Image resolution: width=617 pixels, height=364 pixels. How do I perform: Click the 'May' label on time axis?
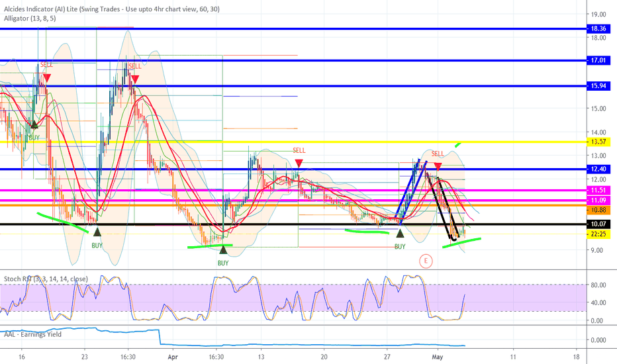click(437, 357)
